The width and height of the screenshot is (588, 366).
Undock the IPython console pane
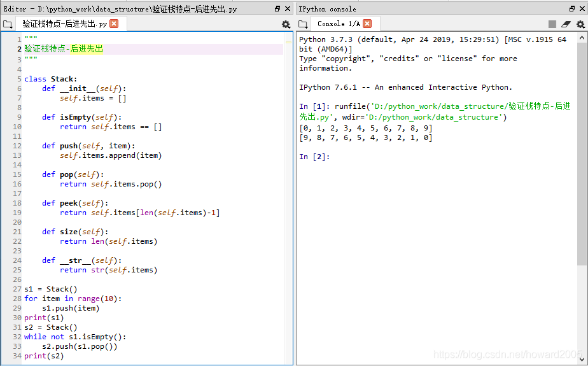[x=572, y=9]
